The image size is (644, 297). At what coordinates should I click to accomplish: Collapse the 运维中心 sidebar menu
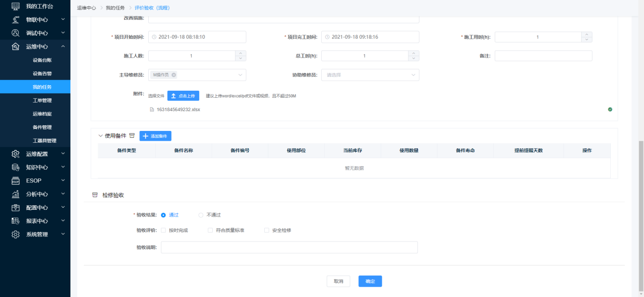(63, 46)
